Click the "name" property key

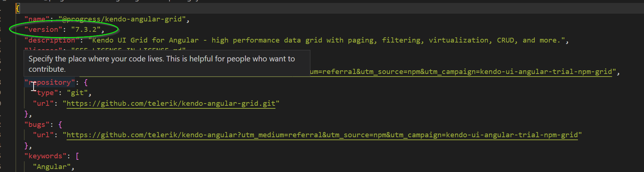click(x=37, y=19)
